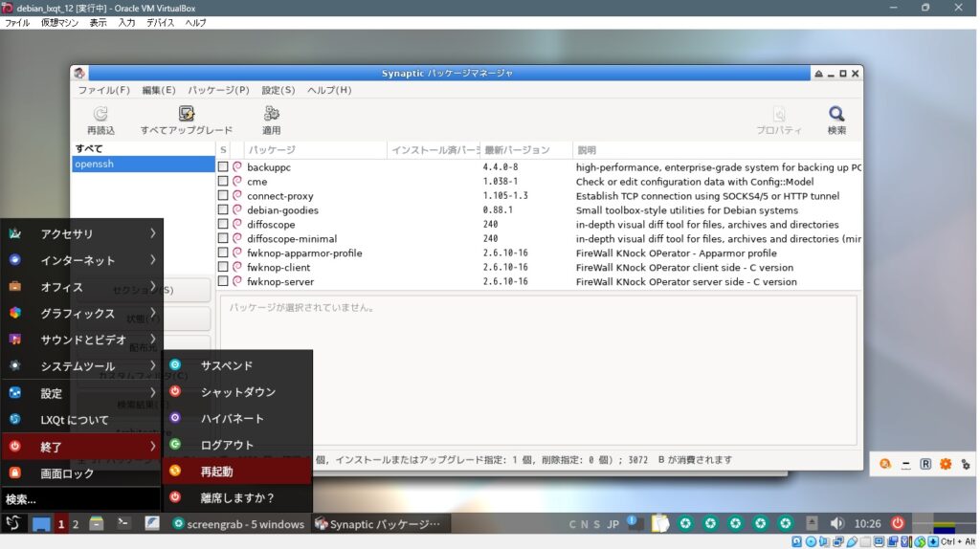Choose ログアウト from the leave submenu
The image size is (980, 549).
[x=237, y=446]
